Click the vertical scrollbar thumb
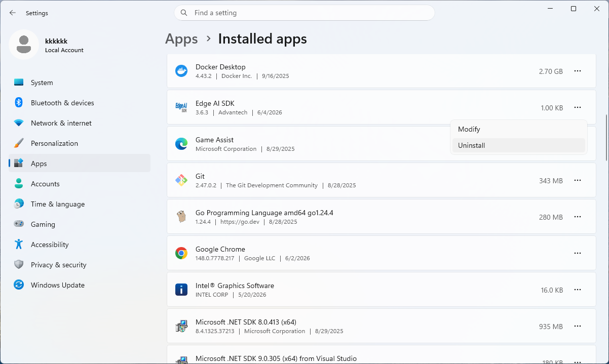The width and height of the screenshot is (609, 364). [606, 138]
